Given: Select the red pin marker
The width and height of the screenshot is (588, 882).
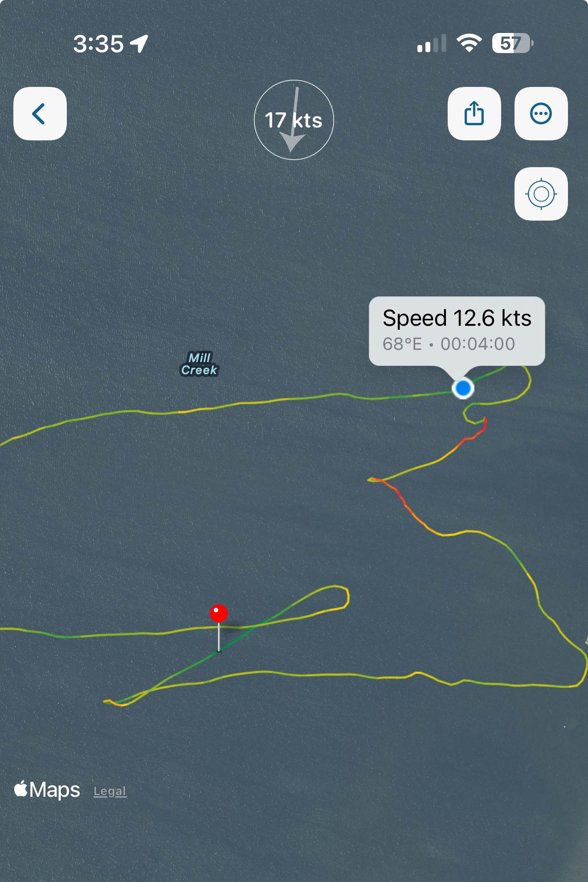Looking at the screenshot, I should [219, 613].
